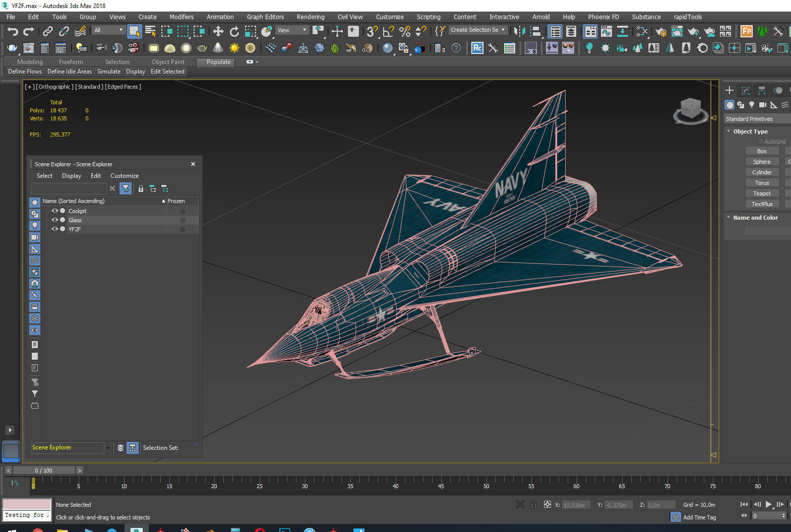Click the Mirror tool icon

(x=519, y=31)
